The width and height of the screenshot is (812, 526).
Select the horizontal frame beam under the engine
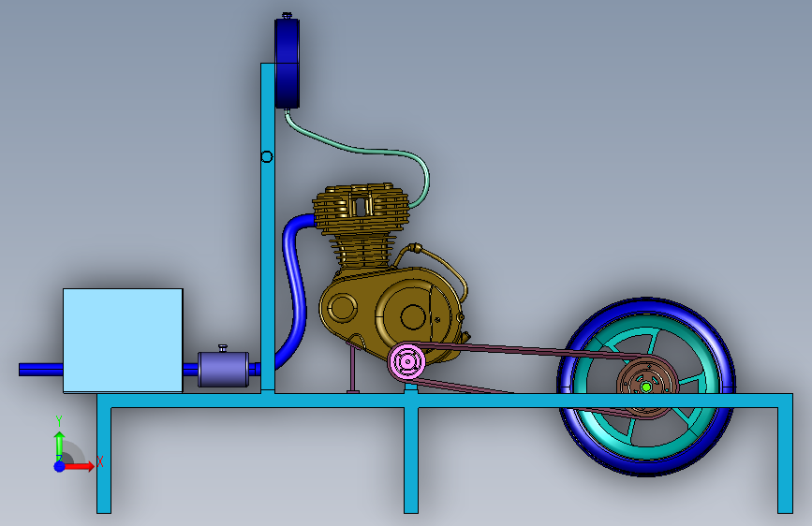(x=444, y=401)
